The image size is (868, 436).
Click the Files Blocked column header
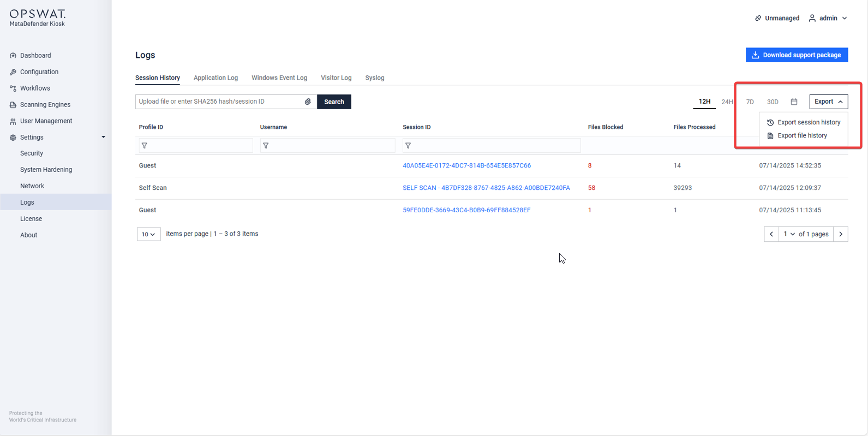click(606, 127)
